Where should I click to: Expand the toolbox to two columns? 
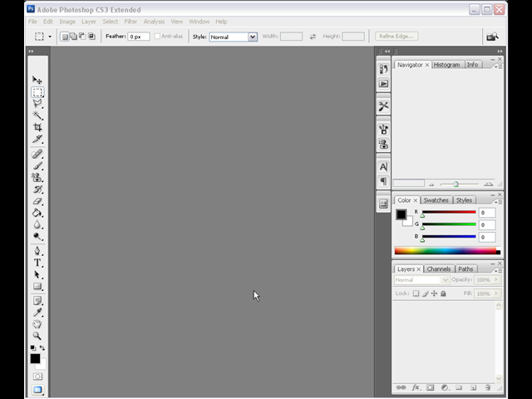click(x=32, y=52)
